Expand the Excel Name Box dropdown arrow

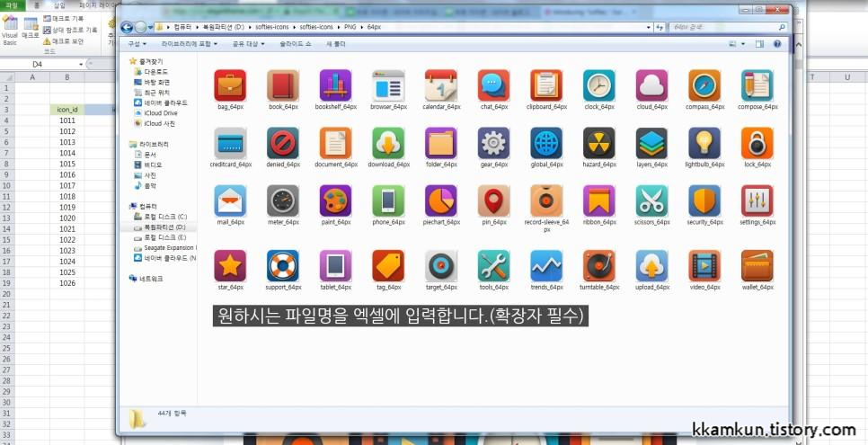pos(81,65)
